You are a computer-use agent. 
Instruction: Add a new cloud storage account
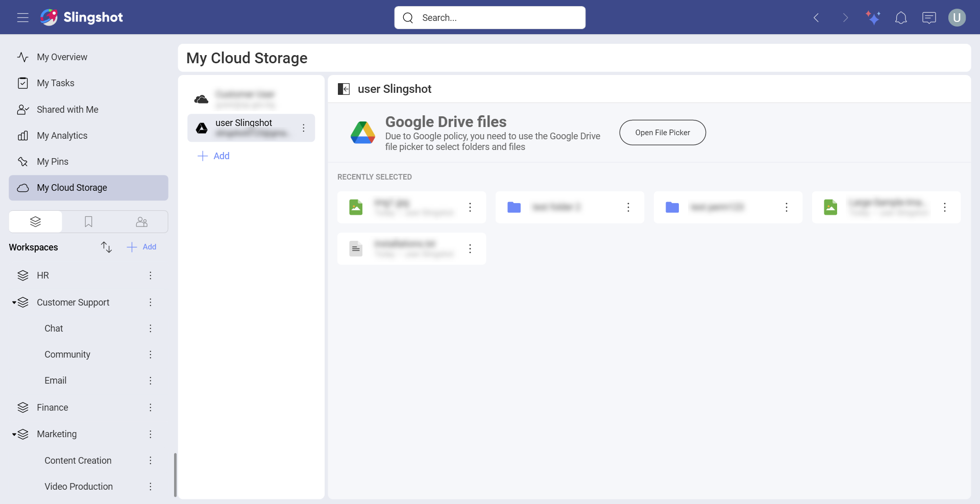pyautogui.click(x=214, y=156)
